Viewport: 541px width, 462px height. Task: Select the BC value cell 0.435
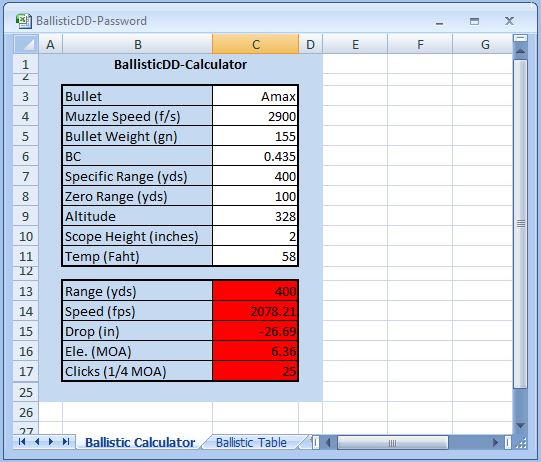pos(255,156)
